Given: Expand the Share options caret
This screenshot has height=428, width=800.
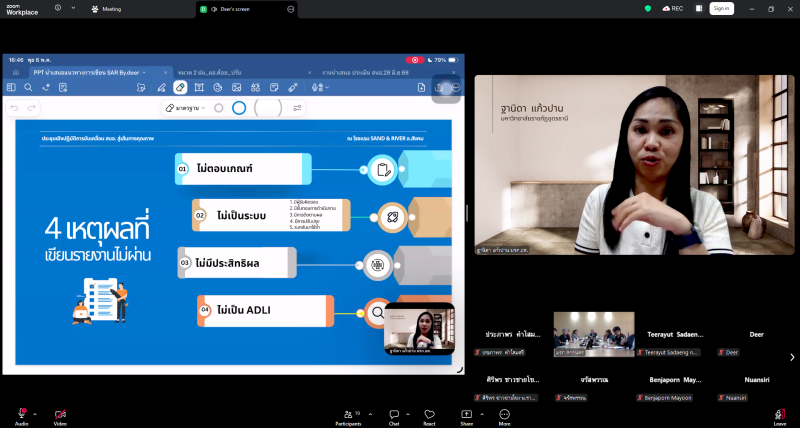Looking at the screenshot, I should 482,414.
